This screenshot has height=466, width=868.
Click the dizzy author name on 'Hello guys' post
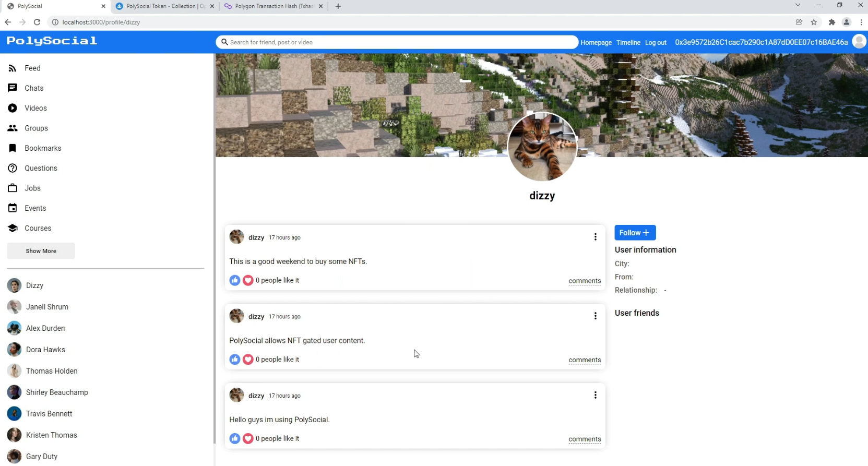pos(256,396)
